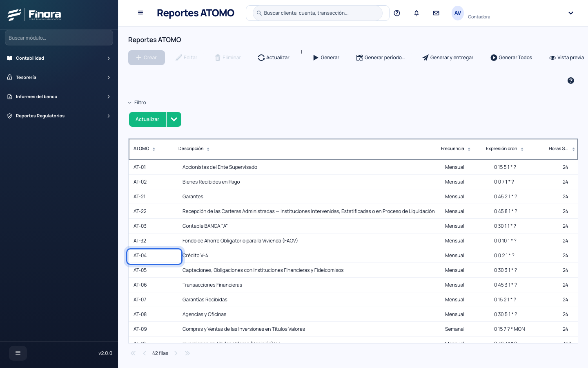Select the Bienes Recibidos en Pago row

pos(353,182)
